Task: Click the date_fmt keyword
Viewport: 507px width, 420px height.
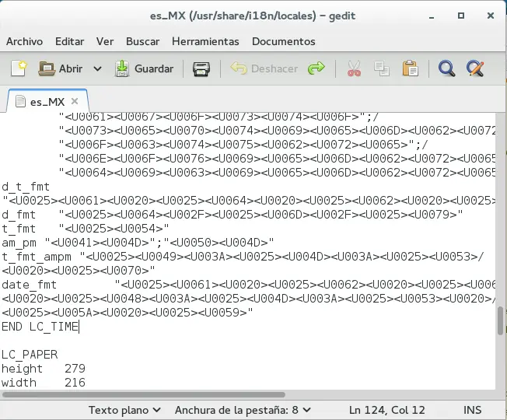Action: click(29, 285)
